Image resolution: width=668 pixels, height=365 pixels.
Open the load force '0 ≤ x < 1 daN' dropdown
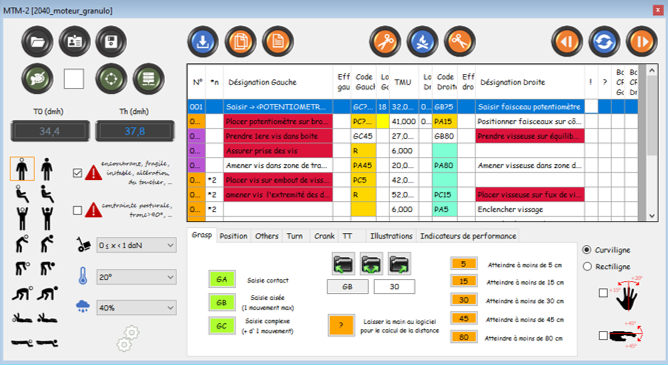136,245
